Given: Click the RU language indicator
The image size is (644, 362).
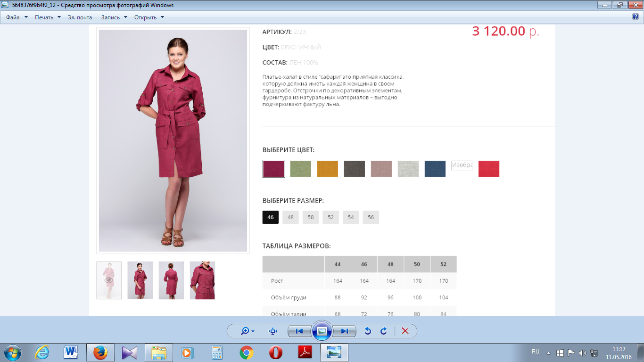Looking at the screenshot, I should click(x=536, y=352).
